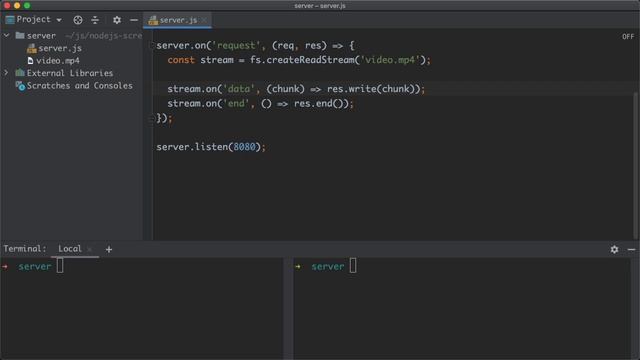Click the 'video.mp4' string literal

pos(390,60)
